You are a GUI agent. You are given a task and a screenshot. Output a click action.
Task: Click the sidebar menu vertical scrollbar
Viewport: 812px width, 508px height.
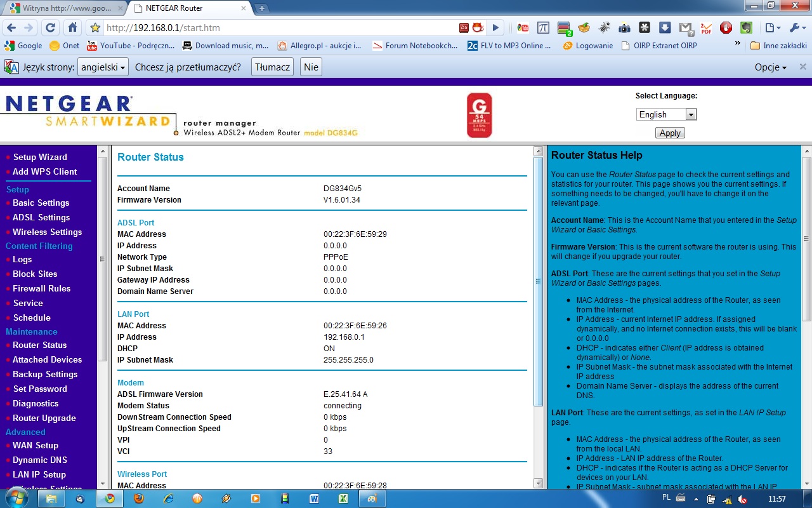(x=102, y=258)
